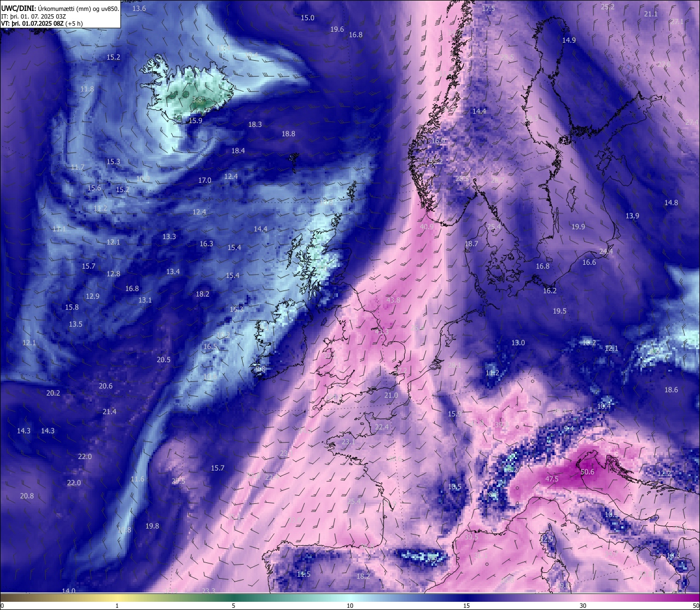
Task: Click the 22.4 value over the English Channel
Action: point(382,427)
